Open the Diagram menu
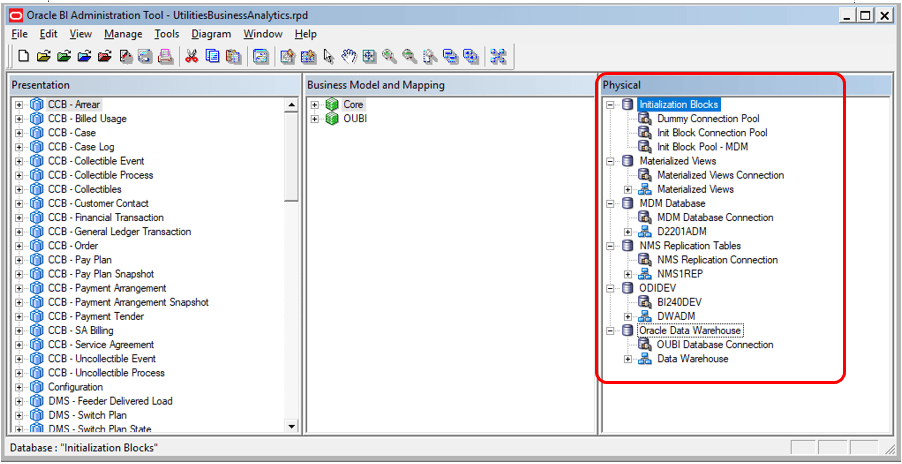Viewport: 902px width, 464px height. click(211, 34)
